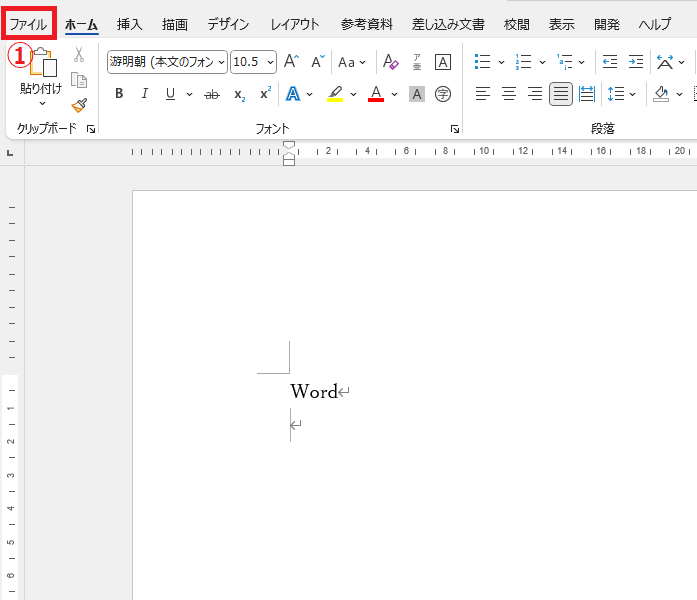Open the ヘルプ tab
This screenshot has height=600, width=697.
pyautogui.click(x=655, y=24)
